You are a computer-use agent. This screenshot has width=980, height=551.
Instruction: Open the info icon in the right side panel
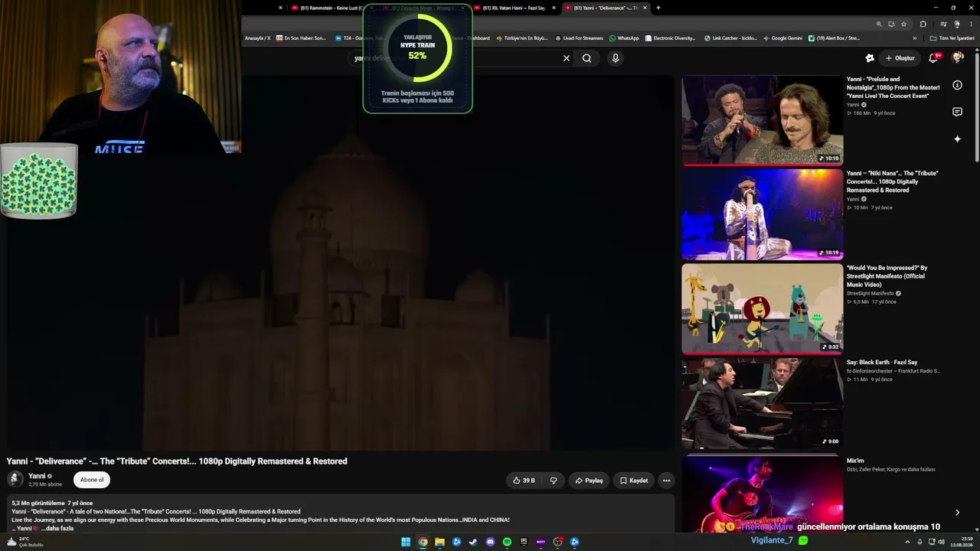[x=957, y=85]
